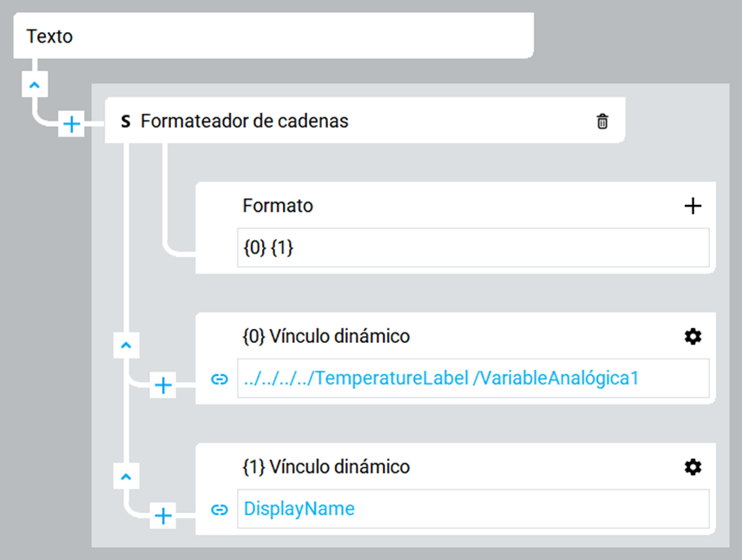Click the Formato text field containing {0} {1}
The height and width of the screenshot is (560, 742).
coord(473,247)
